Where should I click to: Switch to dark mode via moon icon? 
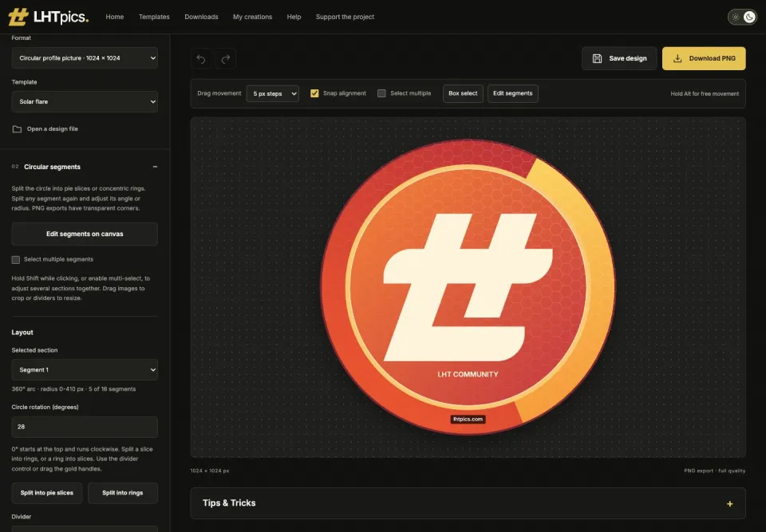click(749, 17)
